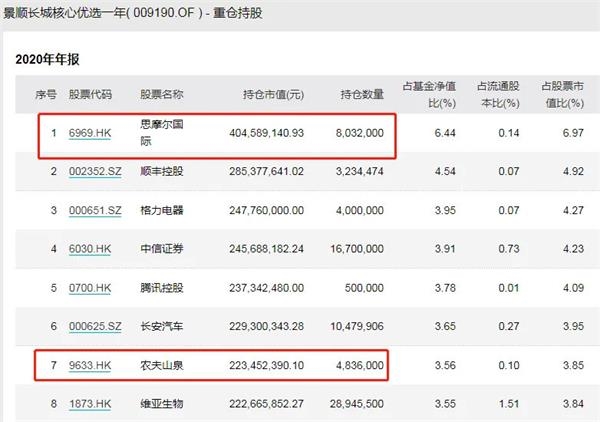Click net value ratio 4.54
Image resolution: width=600 pixels, height=422 pixels.
click(445, 171)
